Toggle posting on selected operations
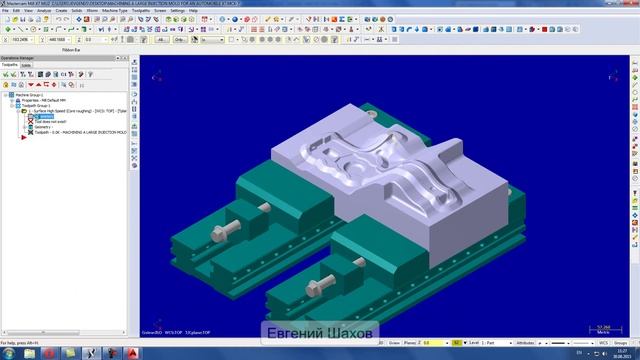The height and width of the screenshot is (360, 640). coord(21,85)
